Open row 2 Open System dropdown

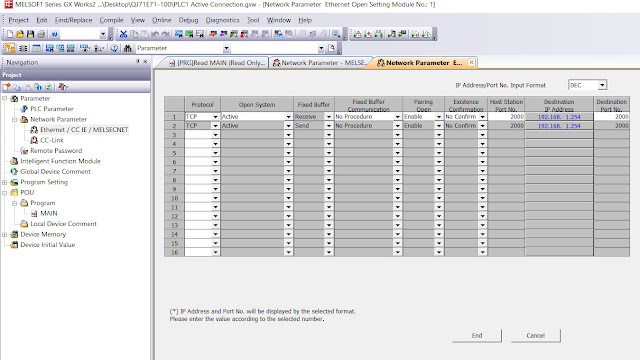288,126
